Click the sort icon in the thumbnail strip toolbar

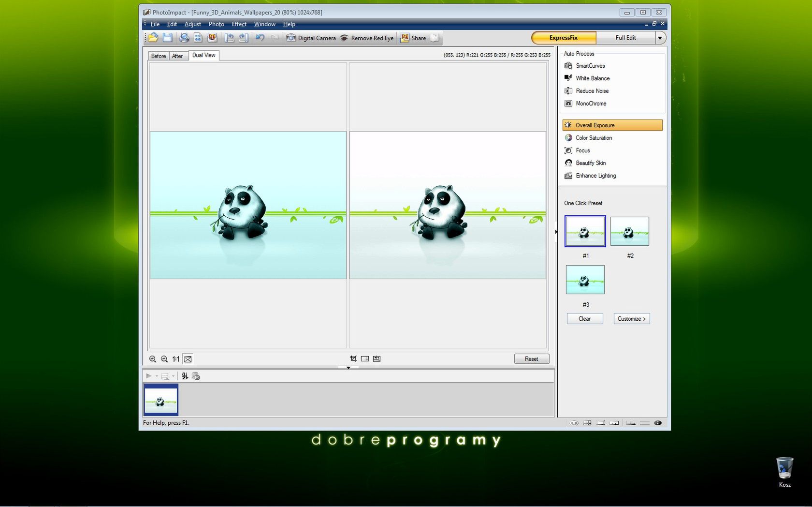click(185, 376)
